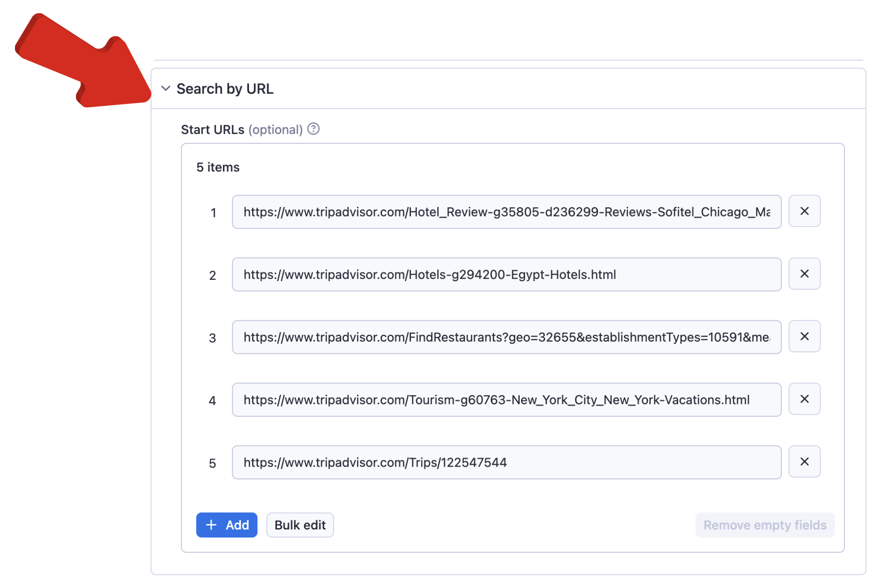This screenshot has height=588, width=880.
Task: Open Bulk edit mode
Action: pyautogui.click(x=300, y=525)
